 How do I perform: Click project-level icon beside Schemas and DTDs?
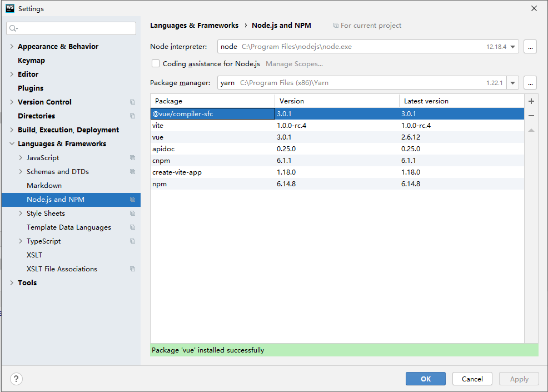[x=132, y=172]
